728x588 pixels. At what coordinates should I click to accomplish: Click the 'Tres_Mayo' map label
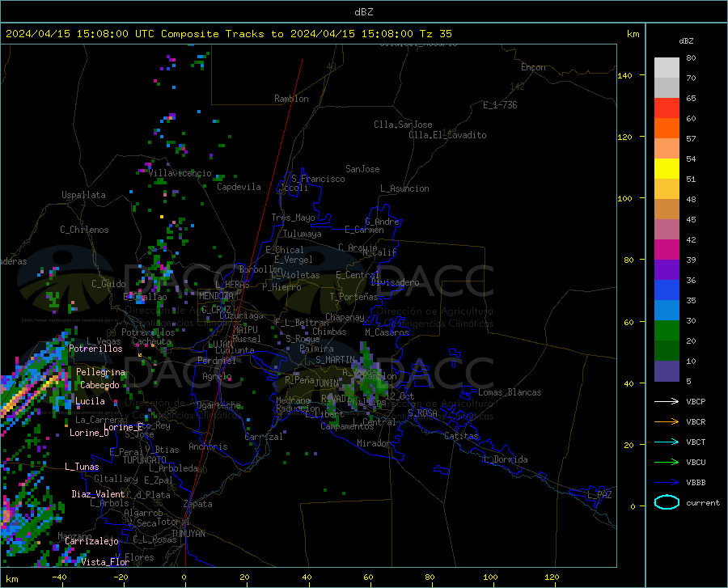(293, 218)
